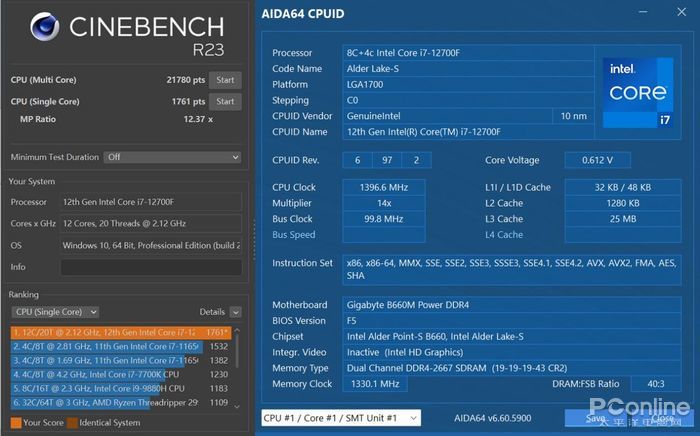700x436 pixels.
Task: Select ranking row 2 with score 1532
Action: coord(121,346)
